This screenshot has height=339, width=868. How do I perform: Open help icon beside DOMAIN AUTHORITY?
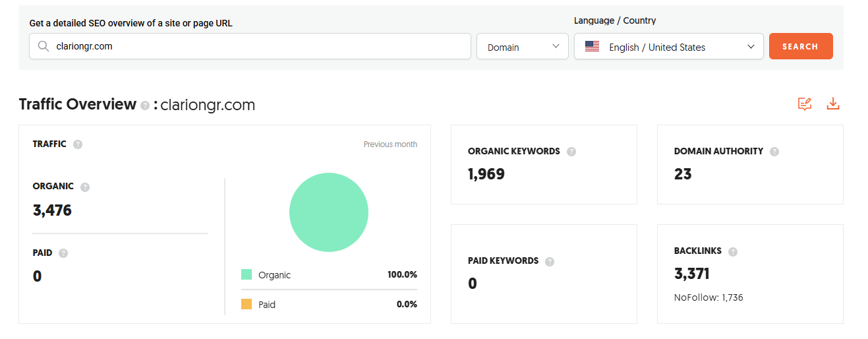point(774,152)
